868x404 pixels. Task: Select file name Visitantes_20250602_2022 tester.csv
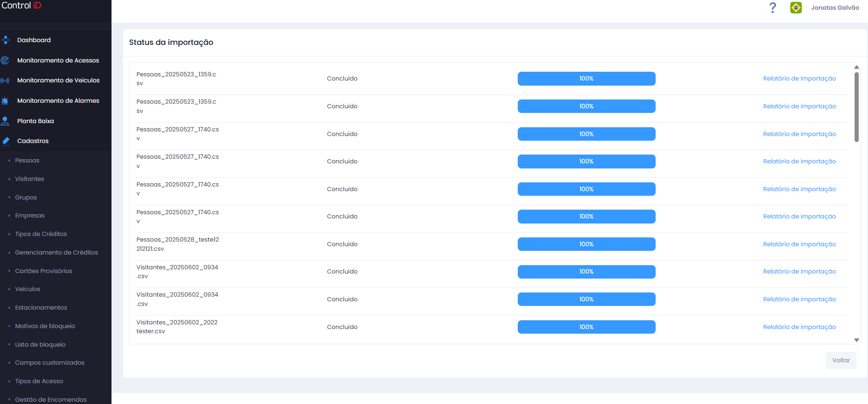[x=177, y=327]
